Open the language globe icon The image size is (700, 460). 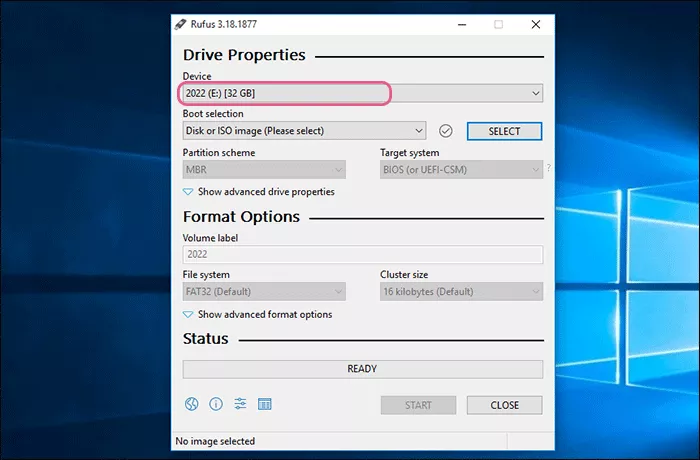coord(192,404)
